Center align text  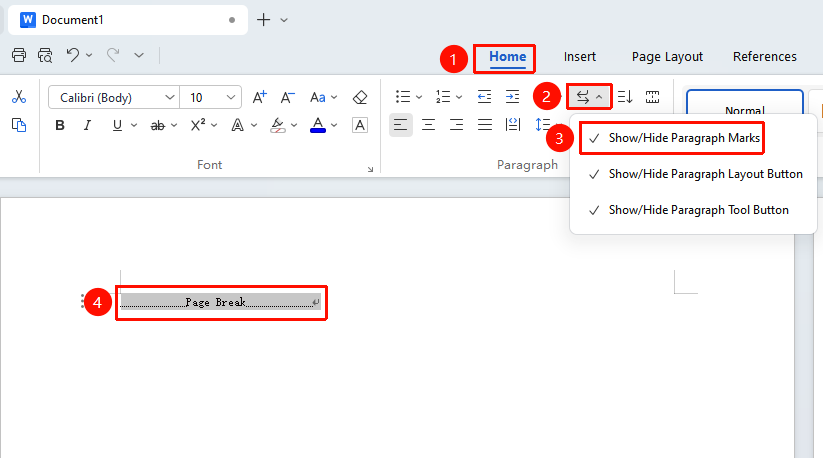[428, 125]
